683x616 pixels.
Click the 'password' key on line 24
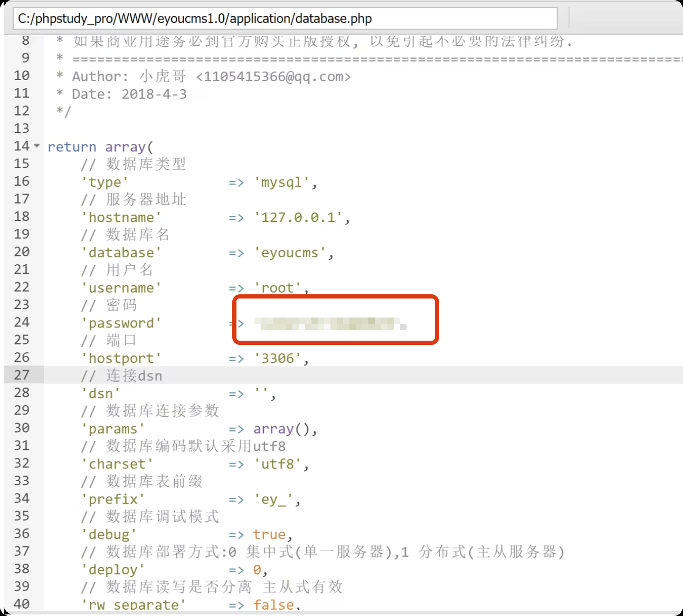121,323
